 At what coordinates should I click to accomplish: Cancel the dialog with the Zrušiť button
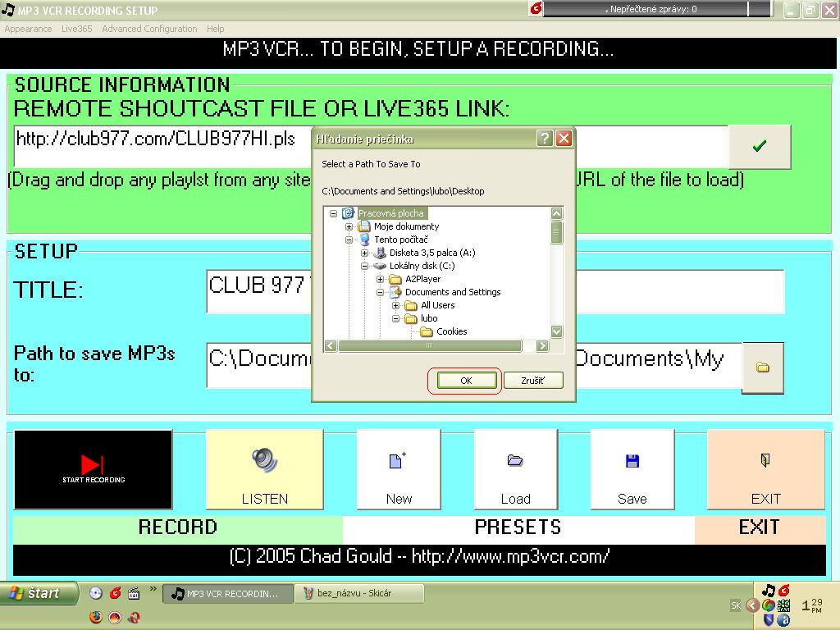pyautogui.click(x=532, y=381)
